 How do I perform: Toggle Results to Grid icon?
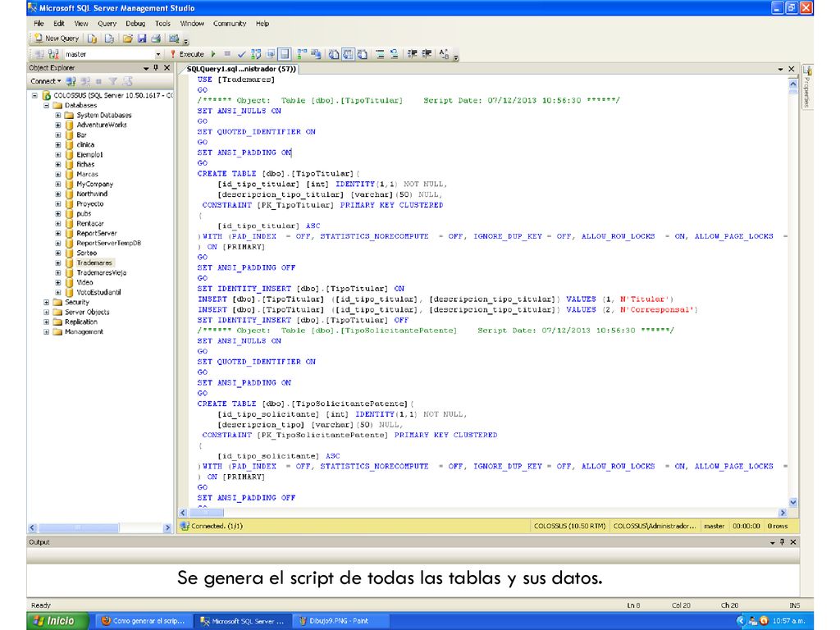348,54
